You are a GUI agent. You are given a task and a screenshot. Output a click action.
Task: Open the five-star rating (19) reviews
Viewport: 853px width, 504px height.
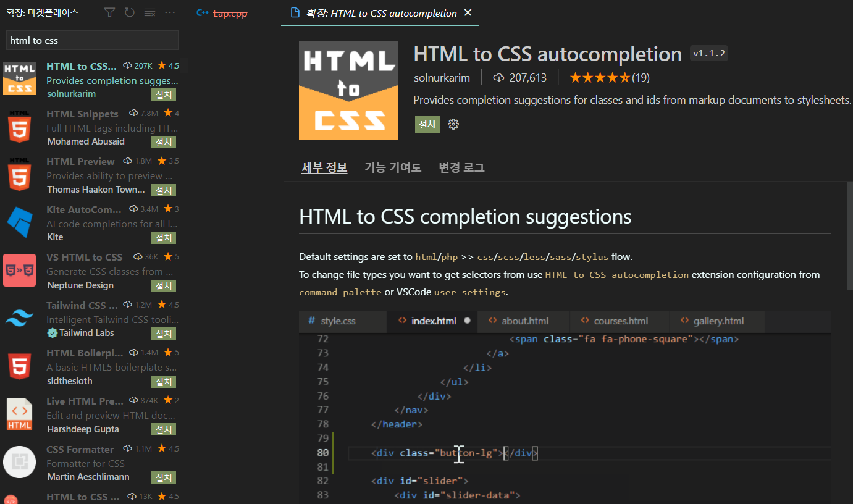pyautogui.click(x=609, y=78)
